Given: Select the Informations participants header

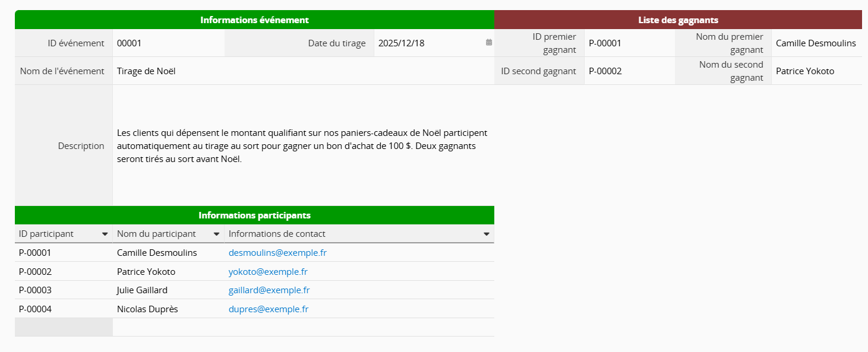Looking at the screenshot, I should pos(254,215).
